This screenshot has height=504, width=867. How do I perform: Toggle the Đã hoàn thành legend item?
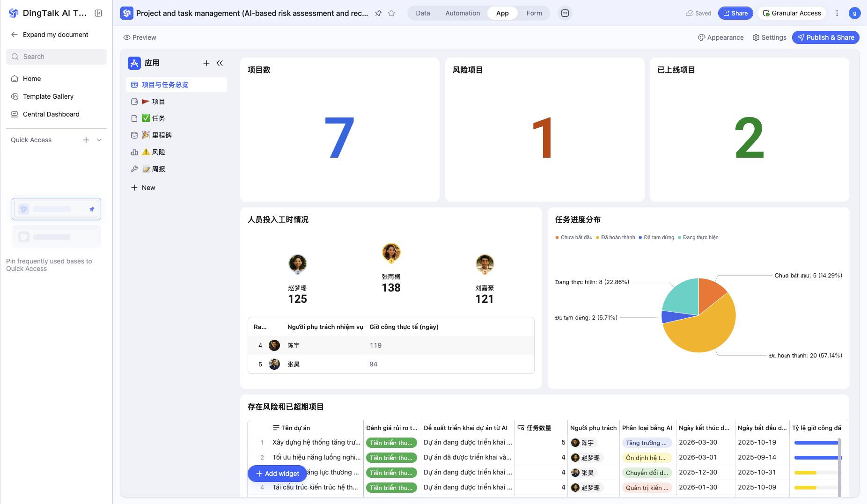point(615,237)
